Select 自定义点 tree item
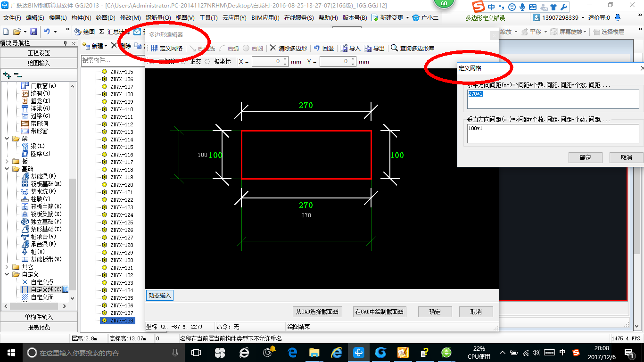Image resolution: width=644 pixels, height=362 pixels. 42,282
